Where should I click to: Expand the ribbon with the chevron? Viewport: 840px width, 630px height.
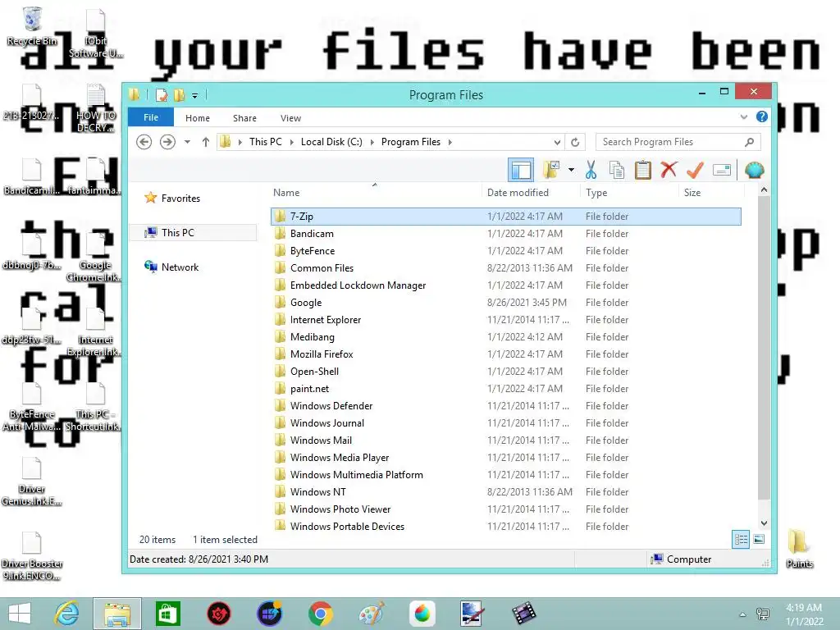click(x=743, y=116)
